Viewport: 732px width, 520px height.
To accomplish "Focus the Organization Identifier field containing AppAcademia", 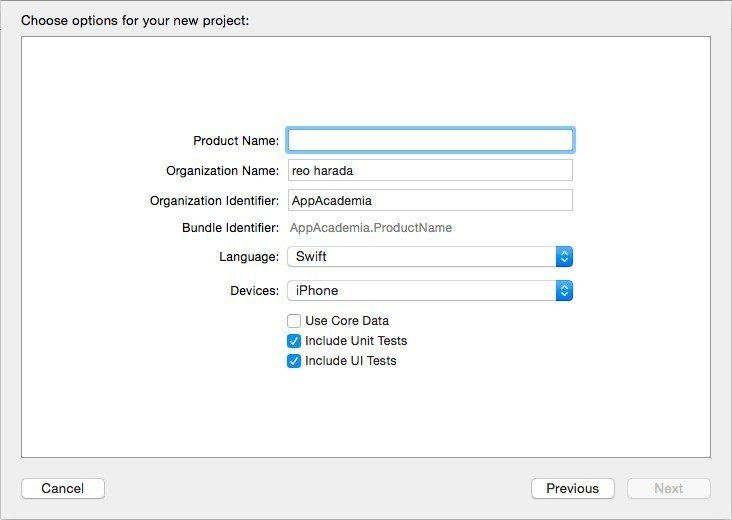I will coord(430,200).
